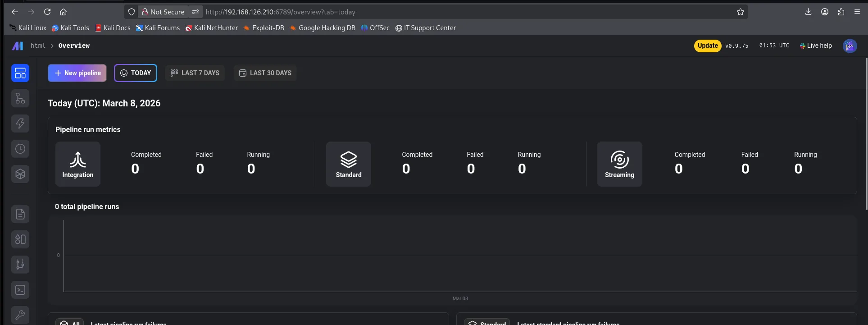This screenshot has height=325, width=868.
Task: Click the yellow Update button
Action: [708, 46]
